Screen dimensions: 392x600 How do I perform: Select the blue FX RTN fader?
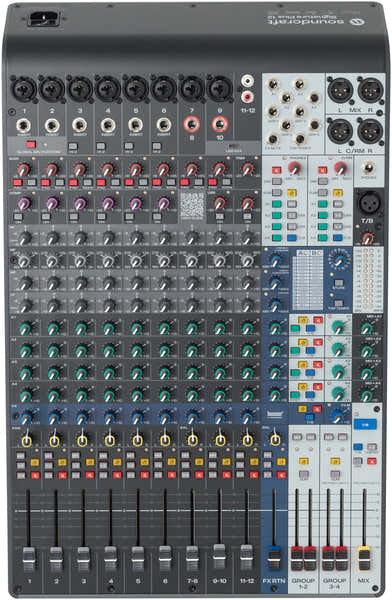click(x=273, y=559)
